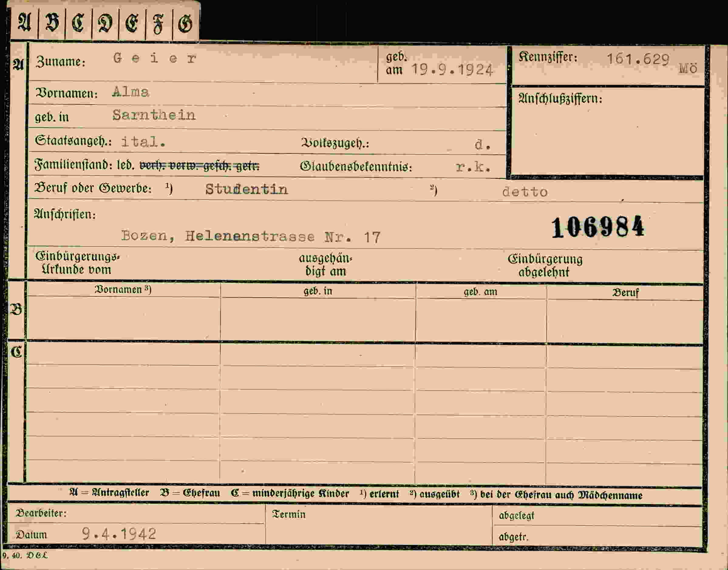Click the printer mark '9. 40. D&L'
This screenshot has height=570, width=728.
click(25, 555)
